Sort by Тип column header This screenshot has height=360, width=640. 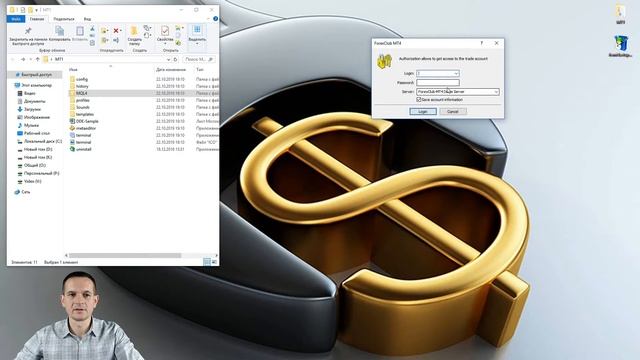[200, 70]
